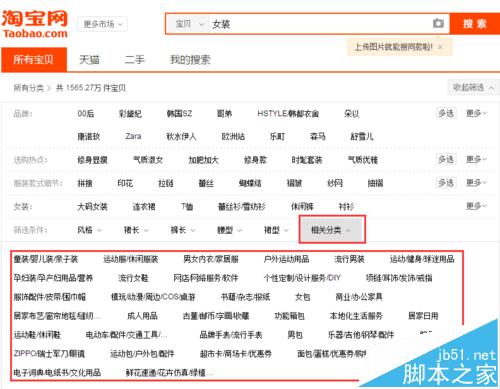
Task: Open related category 书籍/杂志/报纸
Action: pyautogui.click(x=245, y=297)
